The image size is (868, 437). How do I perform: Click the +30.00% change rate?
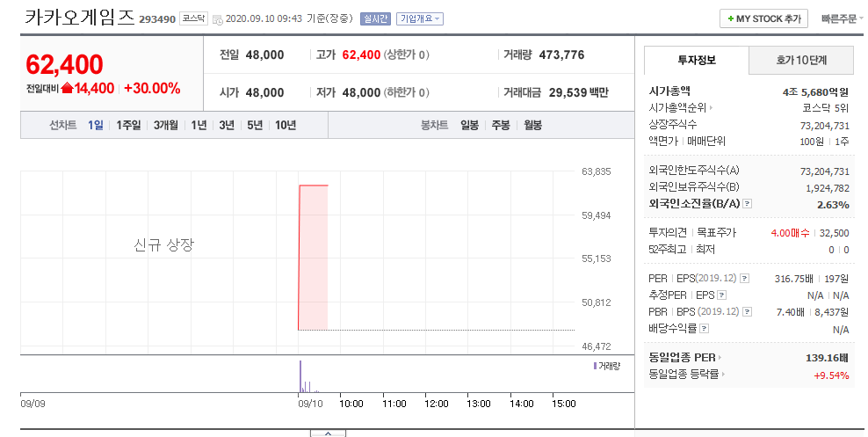click(152, 88)
